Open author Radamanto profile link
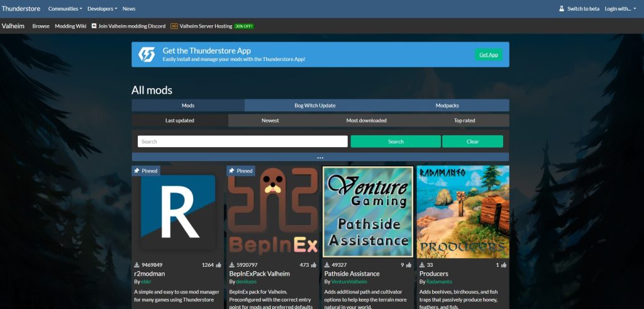Screen dimensions: 644x309 click(x=439, y=282)
